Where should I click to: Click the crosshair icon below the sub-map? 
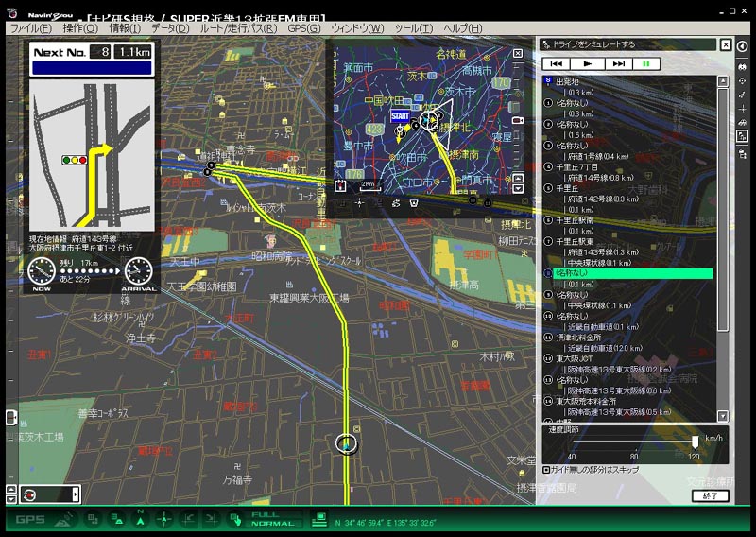point(359,203)
